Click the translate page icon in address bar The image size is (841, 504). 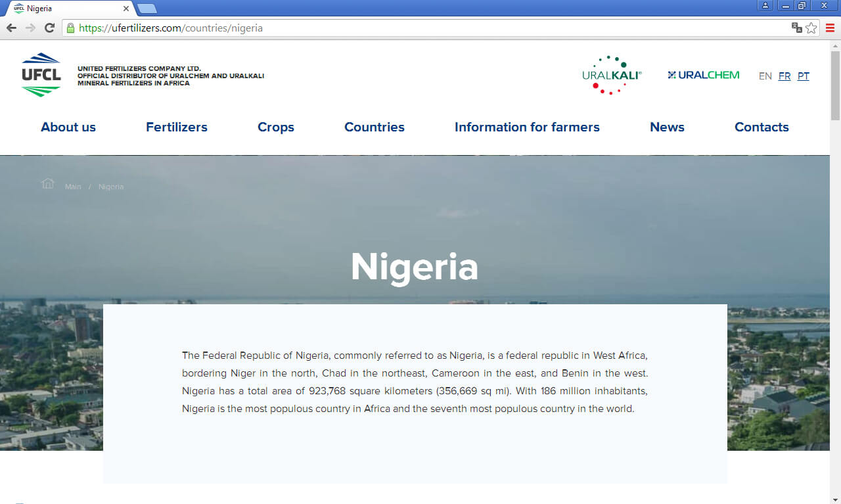[x=796, y=28]
